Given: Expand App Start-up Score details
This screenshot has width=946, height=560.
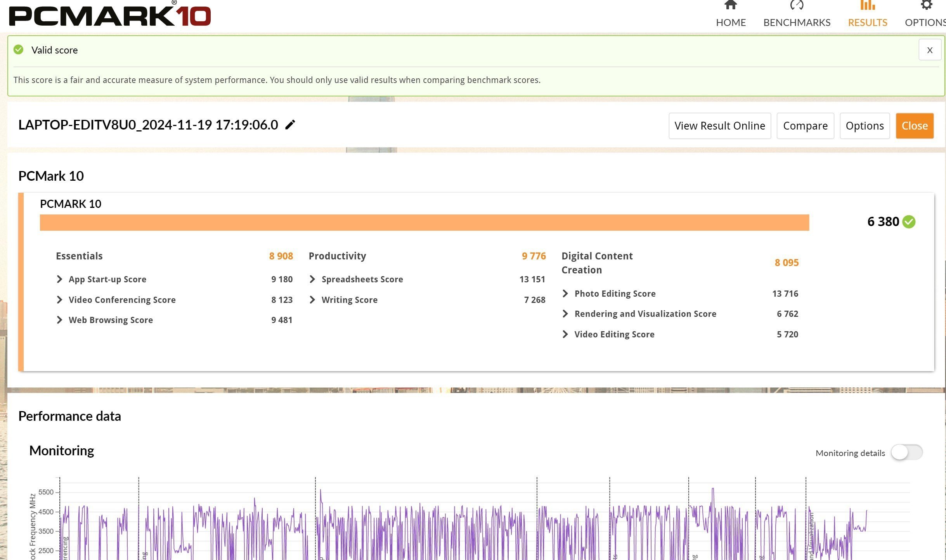Looking at the screenshot, I should click(59, 279).
